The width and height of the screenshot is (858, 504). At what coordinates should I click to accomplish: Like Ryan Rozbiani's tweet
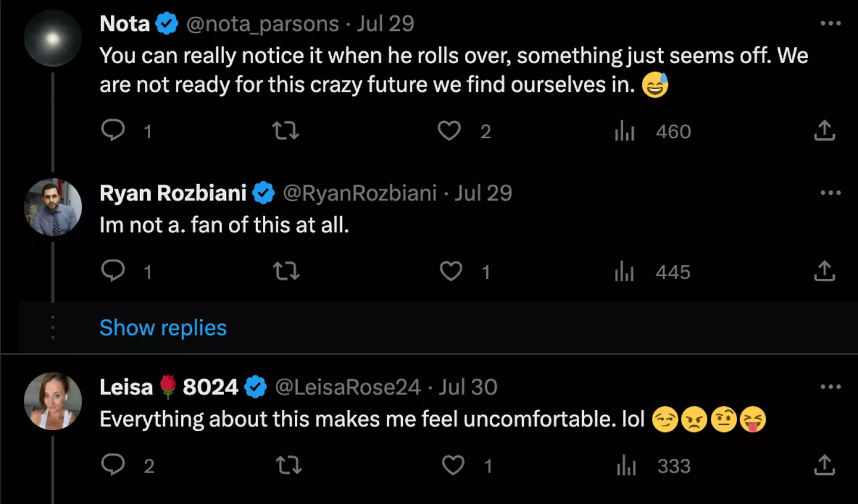451,271
